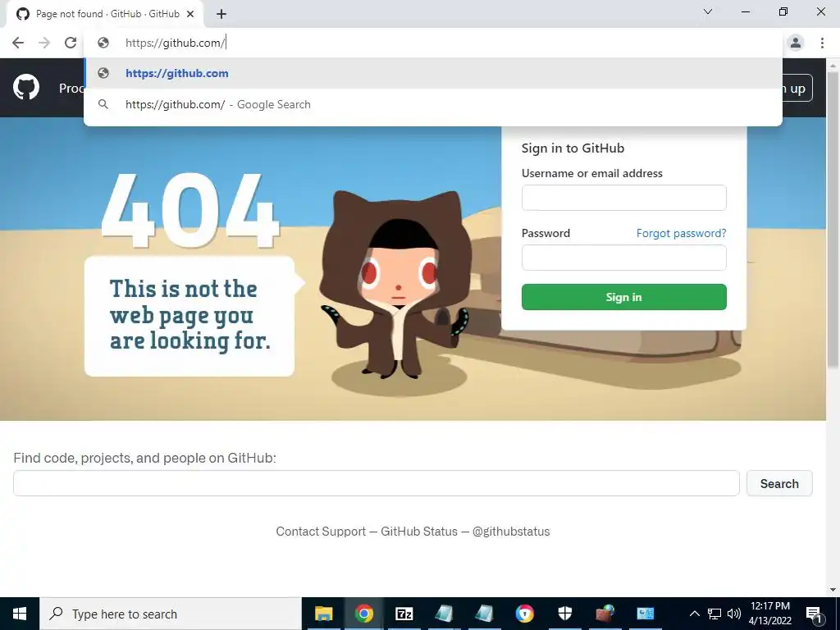840x630 pixels.
Task: Click the page vertical scrollbar thumb
Action: pyautogui.click(x=833, y=220)
